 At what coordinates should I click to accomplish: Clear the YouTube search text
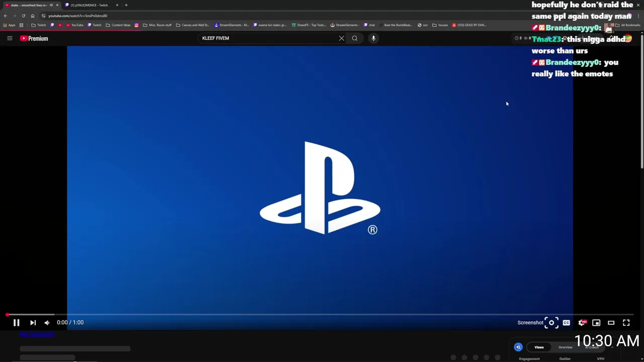342,38
